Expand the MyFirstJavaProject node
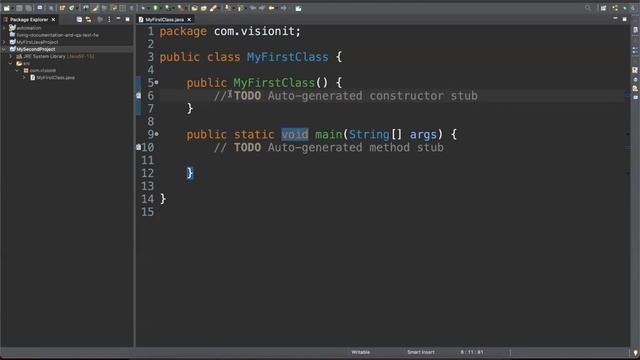640x360 pixels. [x=4, y=42]
